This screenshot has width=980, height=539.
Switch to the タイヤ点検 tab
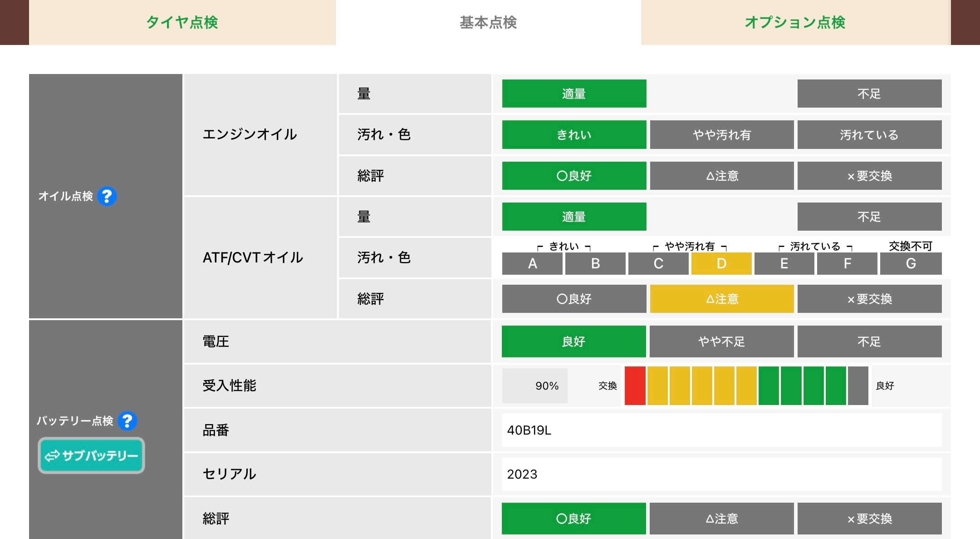(x=182, y=22)
